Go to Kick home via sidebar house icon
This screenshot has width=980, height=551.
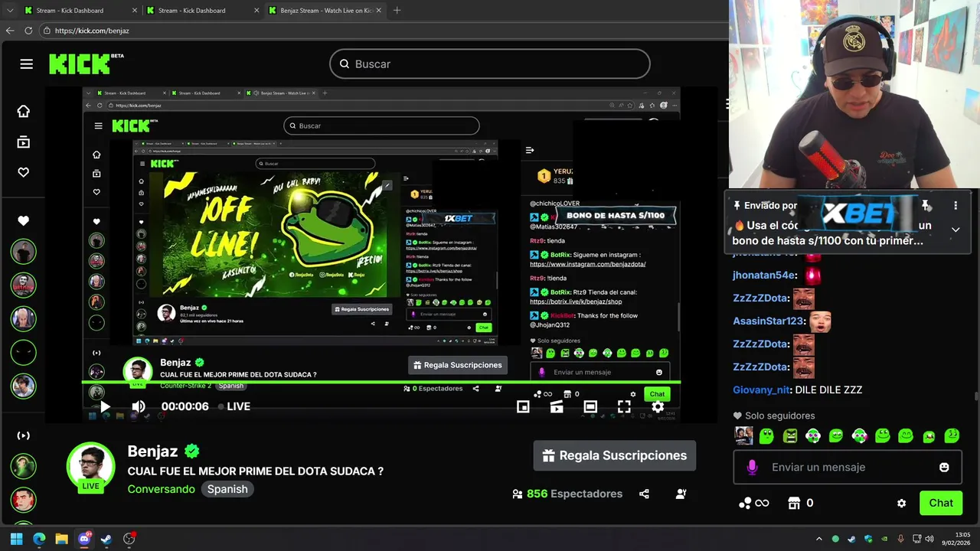24,112
